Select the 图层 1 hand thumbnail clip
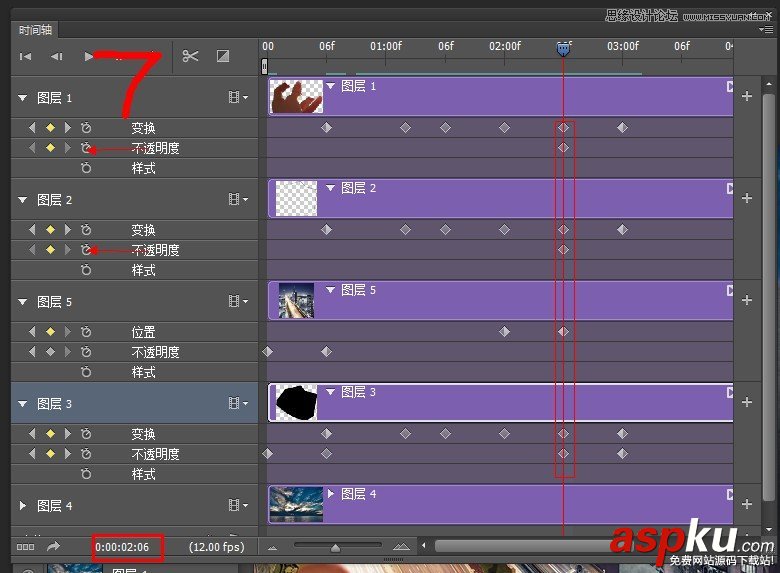 click(x=296, y=96)
